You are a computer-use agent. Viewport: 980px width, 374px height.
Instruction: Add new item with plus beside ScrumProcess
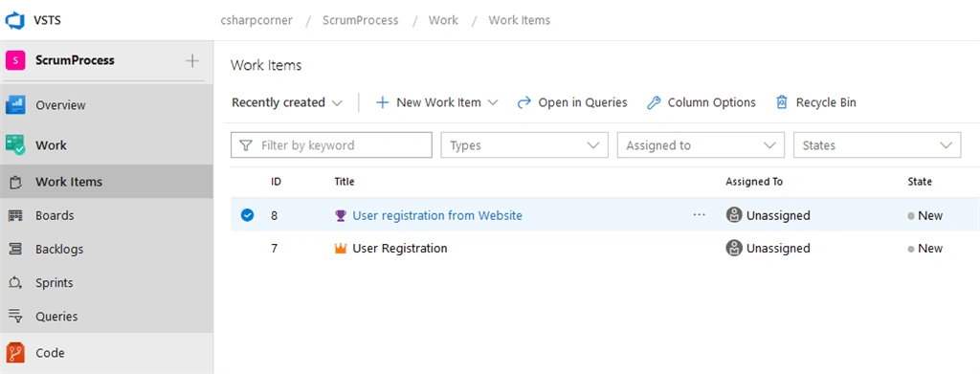[x=192, y=60]
